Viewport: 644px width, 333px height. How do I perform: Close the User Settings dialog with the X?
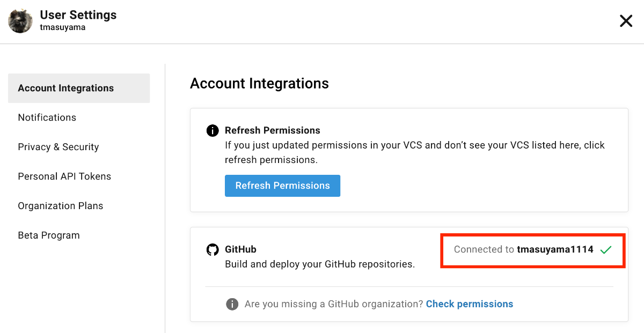click(x=626, y=21)
